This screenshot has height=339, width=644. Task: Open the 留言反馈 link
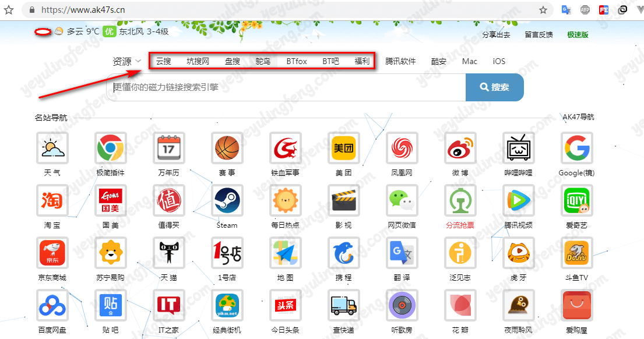(539, 35)
